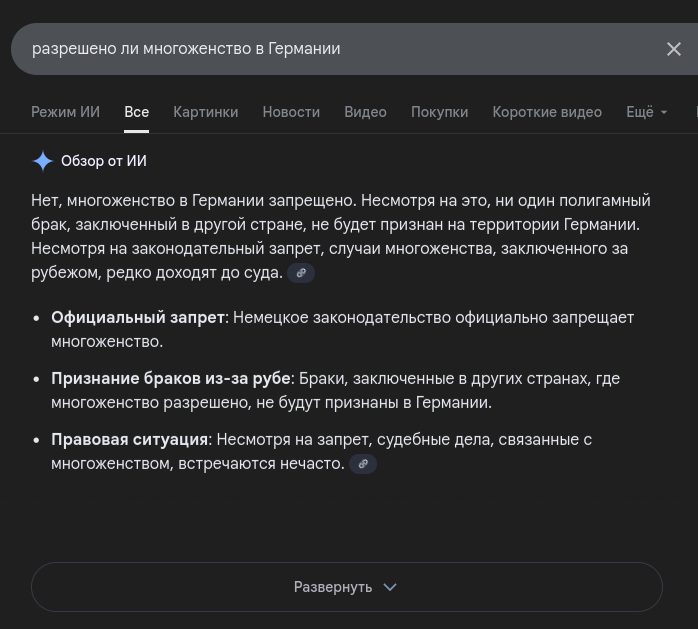Viewport: 698px width, 629px height.
Task: Click the "Обзор от ИИ" heading label
Action: [104, 161]
